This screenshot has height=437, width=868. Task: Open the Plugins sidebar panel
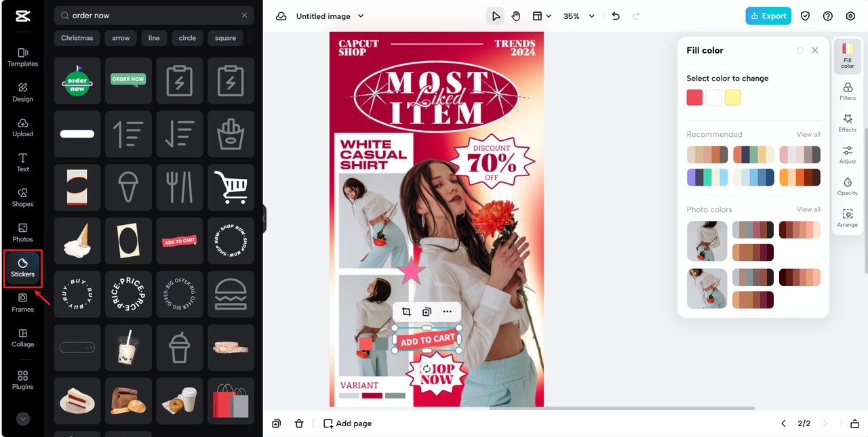(x=22, y=380)
